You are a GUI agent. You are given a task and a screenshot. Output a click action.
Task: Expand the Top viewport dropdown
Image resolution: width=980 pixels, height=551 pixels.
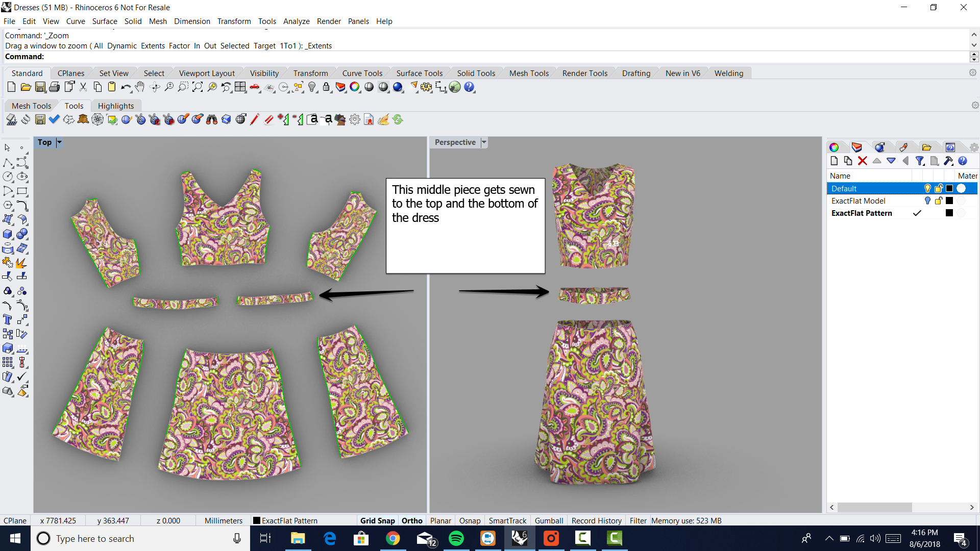click(59, 142)
